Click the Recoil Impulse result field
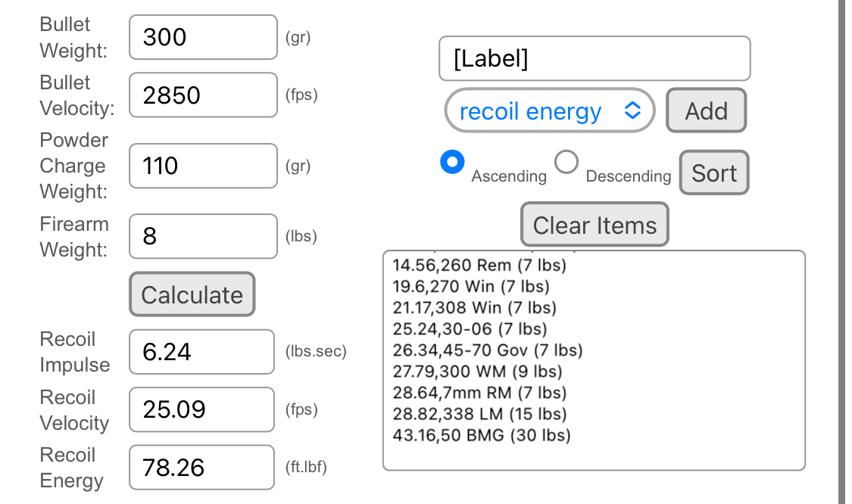The image size is (852, 504). click(201, 352)
